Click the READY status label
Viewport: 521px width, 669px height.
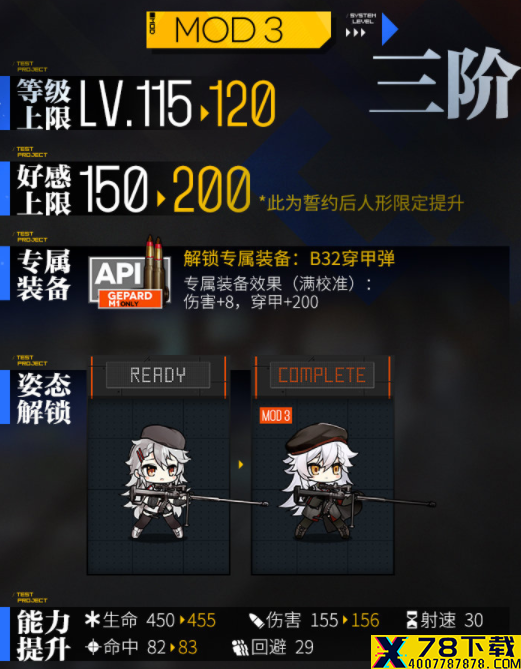158,375
